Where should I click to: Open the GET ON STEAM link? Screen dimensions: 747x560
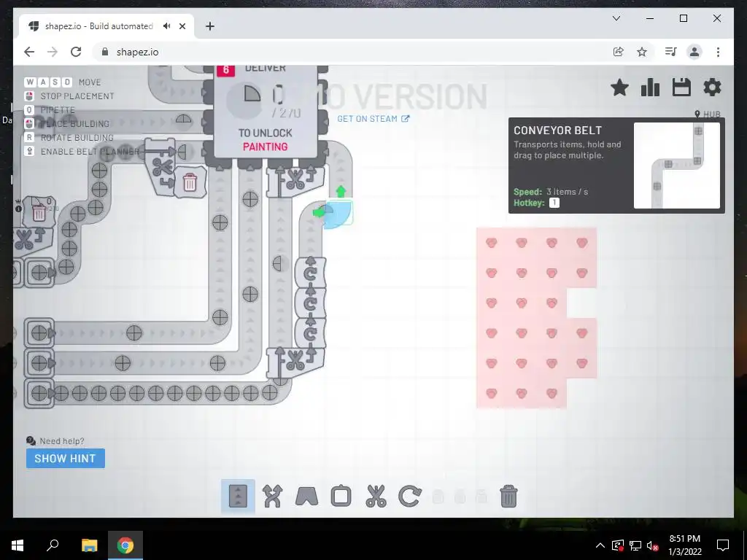(x=373, y=119)
